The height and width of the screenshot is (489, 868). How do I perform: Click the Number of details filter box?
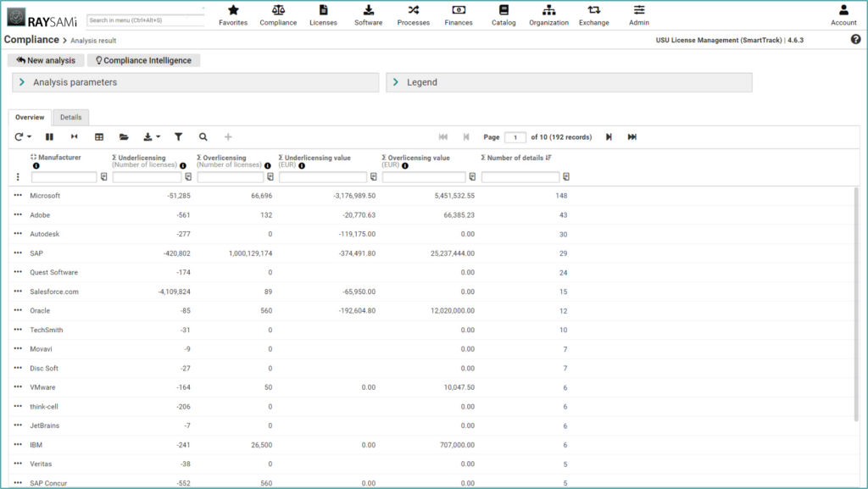[x=520, y=177]
